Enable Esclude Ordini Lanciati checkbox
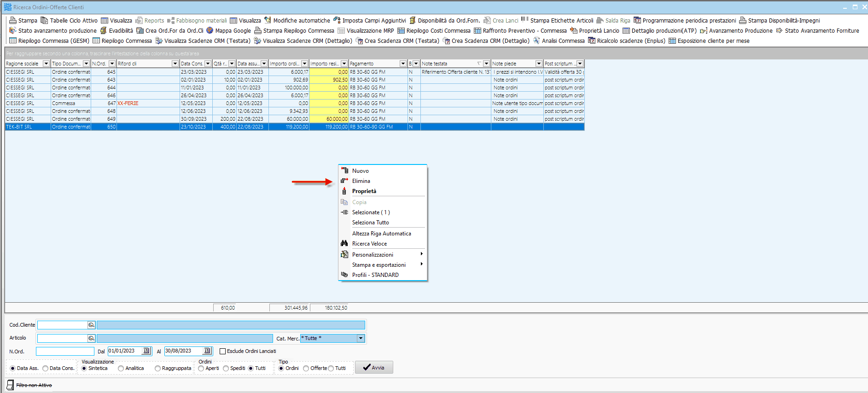Image resolution: width=868 pixels, height=393 pixels. pyautogui.click(x=223, y=351)
